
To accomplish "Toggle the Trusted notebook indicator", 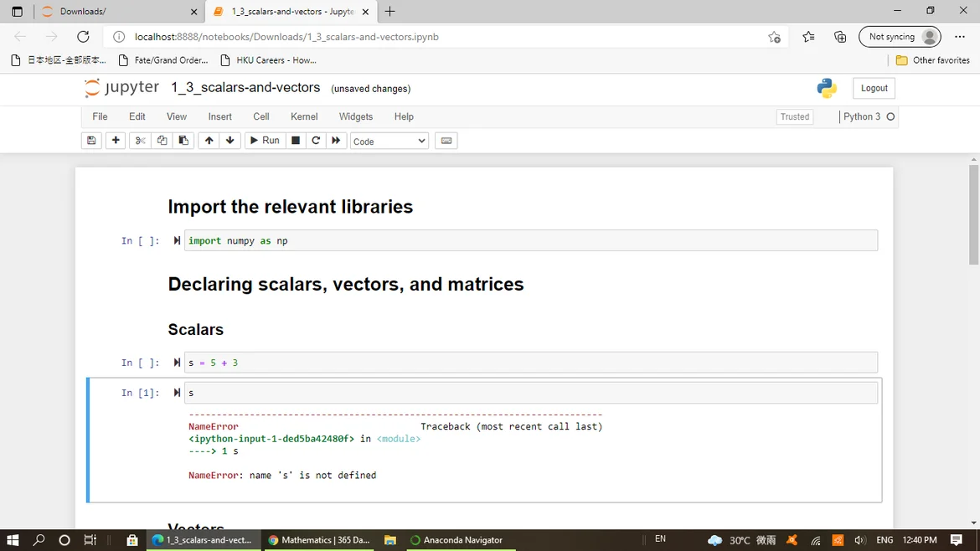I will 794,117.
